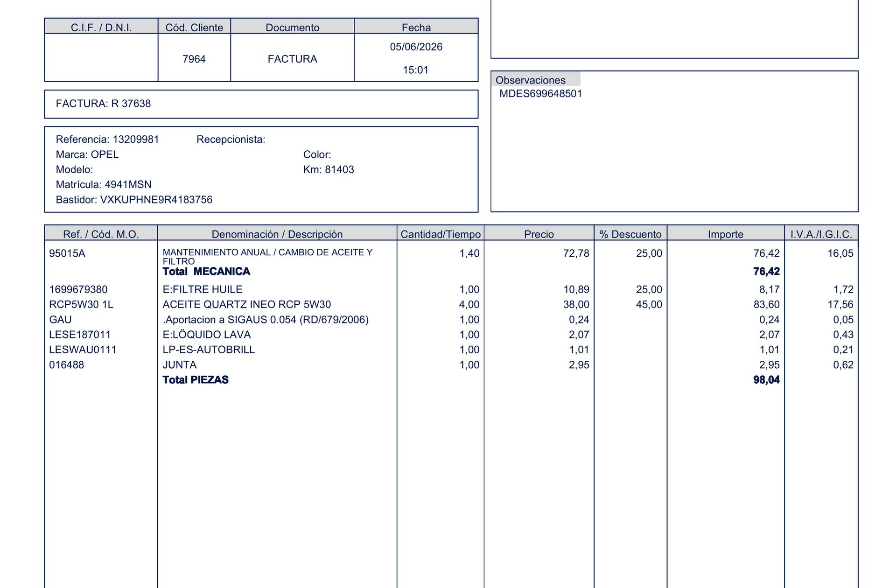Image resolution: width=896 pixels, height=588 pixels.
Task: Click the time 15:01
Action: (x=416, y=70)
